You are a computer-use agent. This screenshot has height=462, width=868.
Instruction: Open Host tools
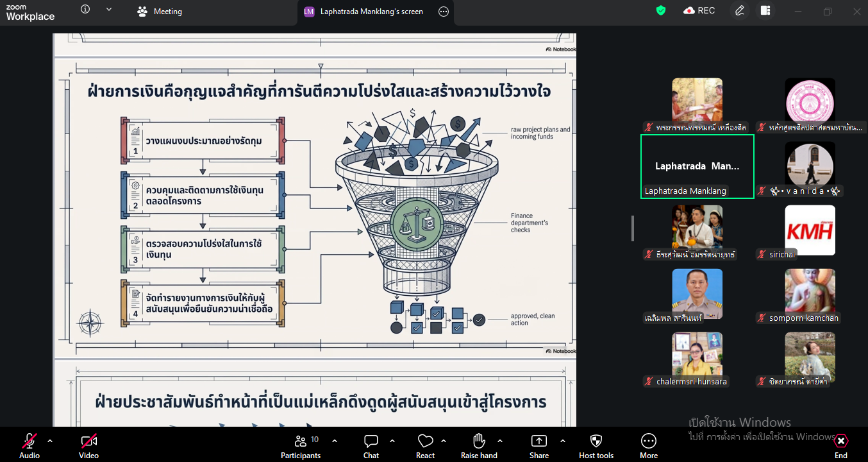click(x=596, y=440)
